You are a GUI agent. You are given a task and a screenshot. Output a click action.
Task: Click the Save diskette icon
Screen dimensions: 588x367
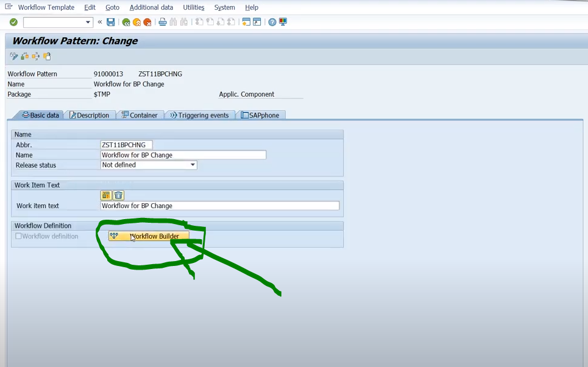(111, 22)
